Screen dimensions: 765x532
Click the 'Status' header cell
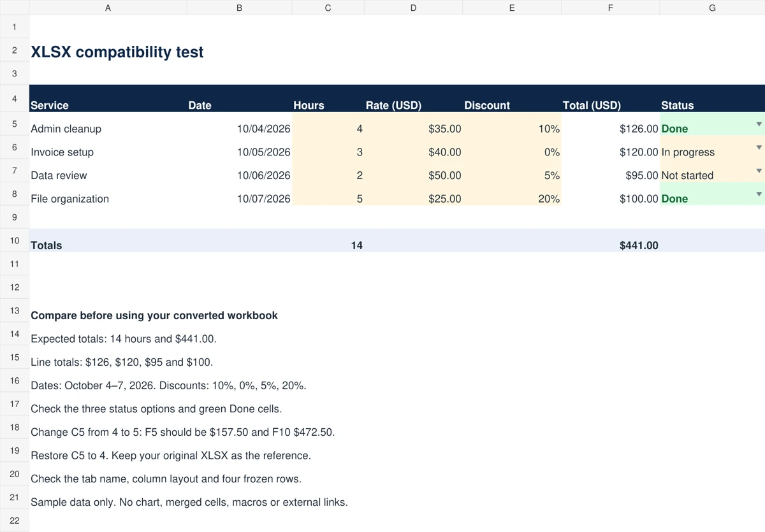[712, 99]
